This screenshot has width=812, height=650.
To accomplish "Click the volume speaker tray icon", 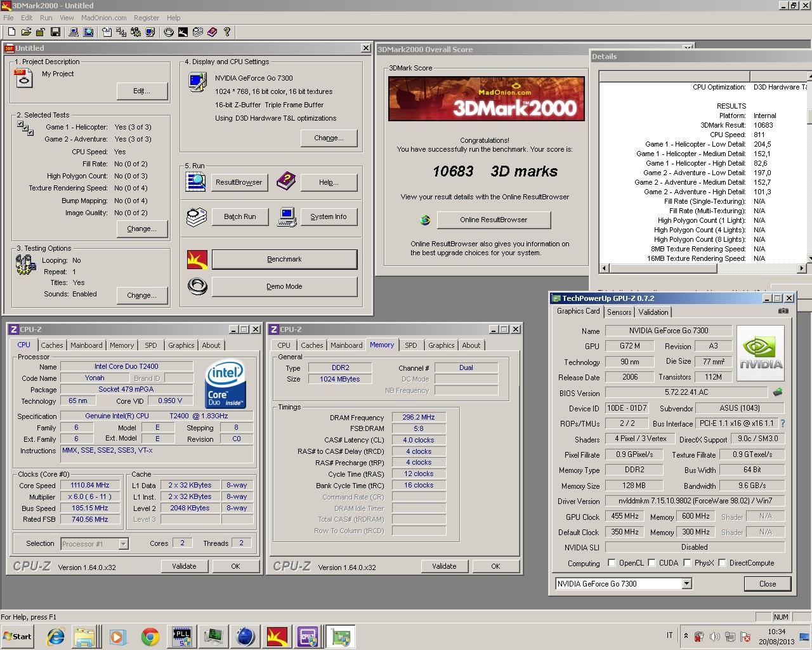I will click(715, 636).
